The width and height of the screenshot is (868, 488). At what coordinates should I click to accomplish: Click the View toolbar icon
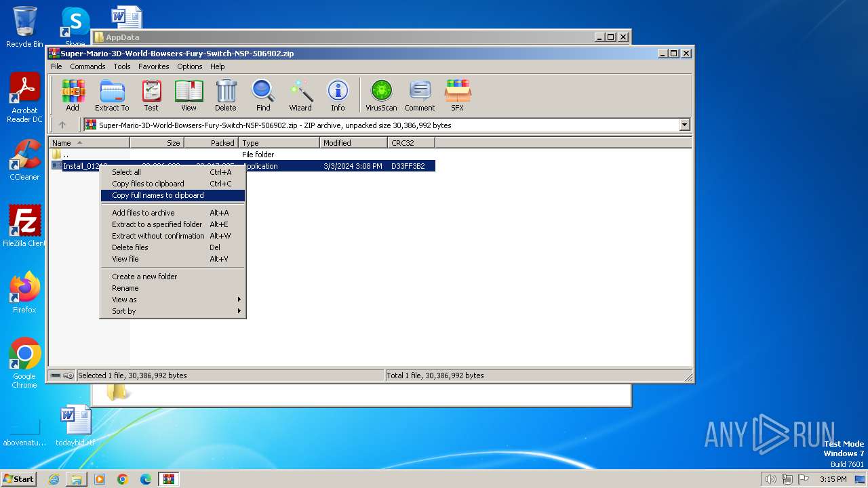(189, 96)
